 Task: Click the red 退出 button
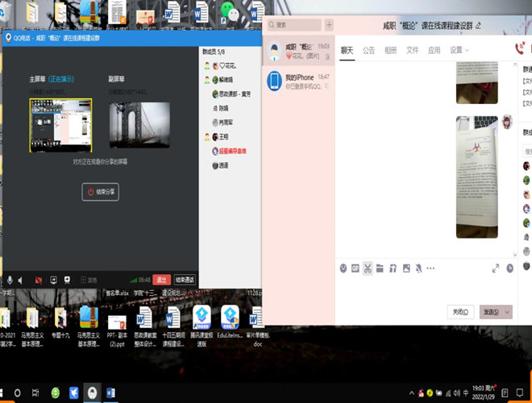pos(161,280)
